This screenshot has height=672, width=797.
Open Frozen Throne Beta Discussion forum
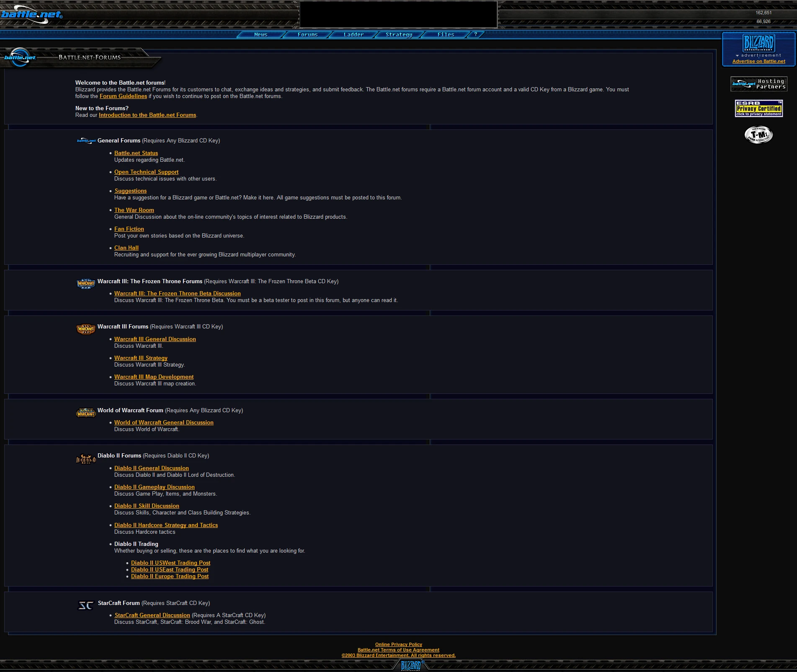(178, 294)
